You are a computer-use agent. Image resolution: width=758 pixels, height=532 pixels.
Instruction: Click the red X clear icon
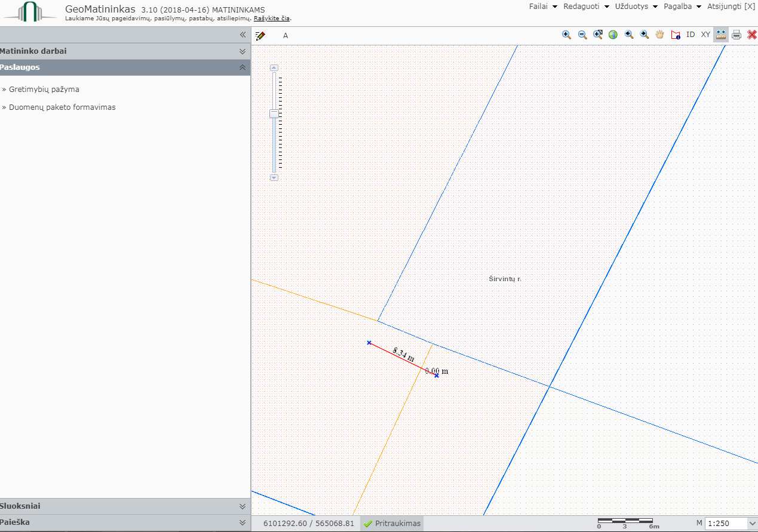[752, 35]
